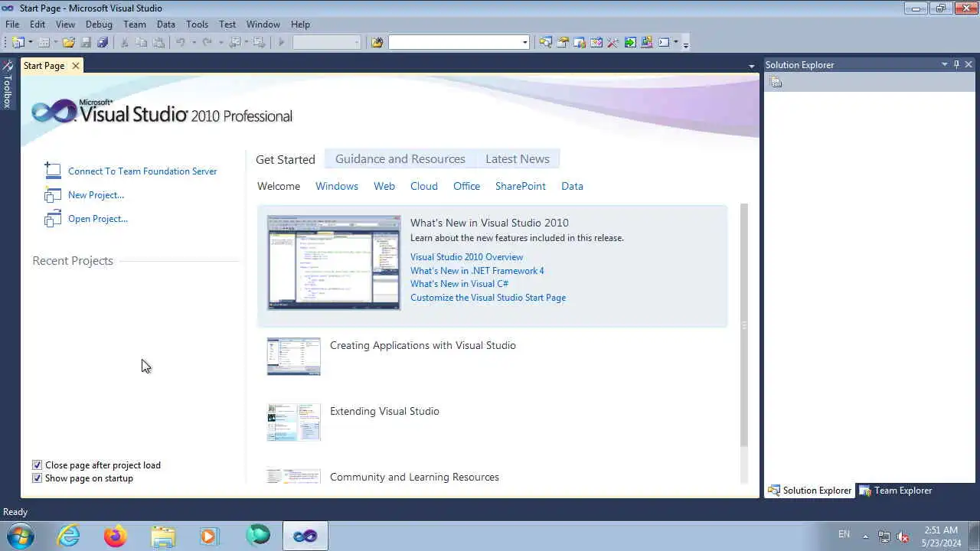Image resolution: width=980 pixels, height=551 pixels.
Task: Open Visual Studio 2010 Overview link
Action: [467, 257]
